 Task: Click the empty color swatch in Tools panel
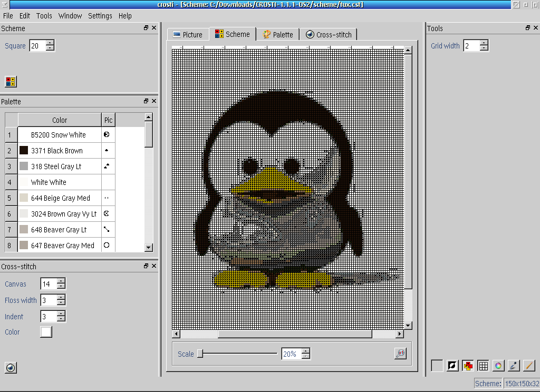tap(437, 366)
